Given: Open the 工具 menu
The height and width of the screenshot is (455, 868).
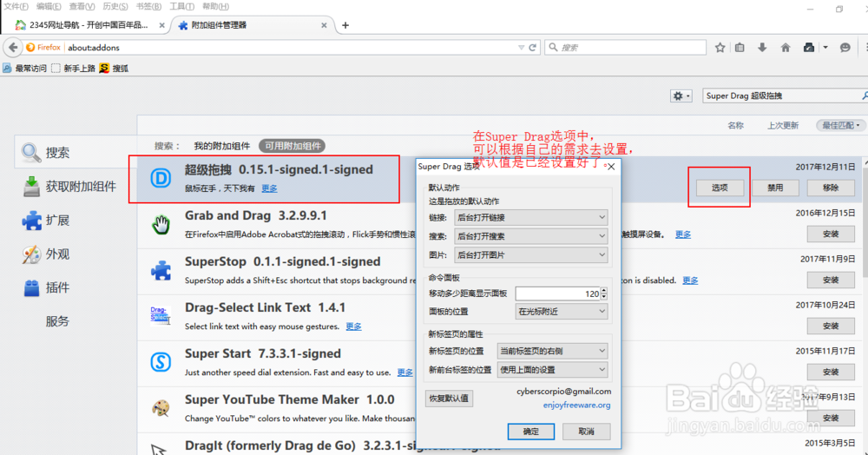Looking at the screenshot, I should point(181,6).
